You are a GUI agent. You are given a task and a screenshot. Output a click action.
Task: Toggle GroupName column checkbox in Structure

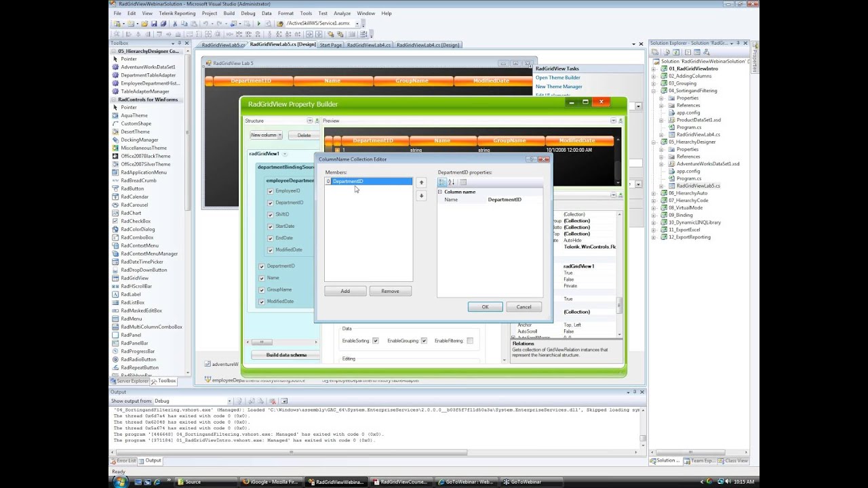coord(262,289)
